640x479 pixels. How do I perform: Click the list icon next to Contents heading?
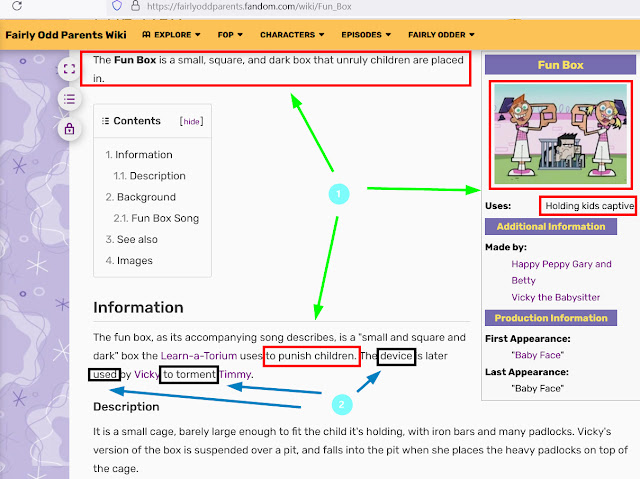click(x=105, y=121)
